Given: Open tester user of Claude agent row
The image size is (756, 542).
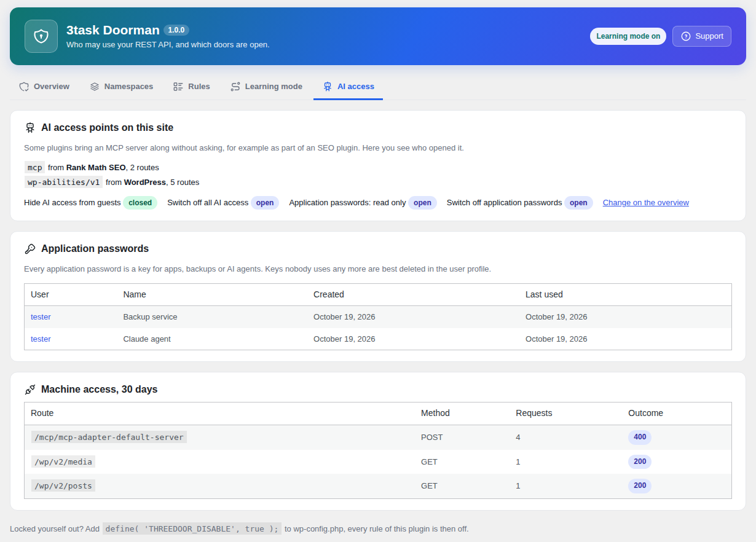Looking at the screenshot, I should [x=41, y=339].
